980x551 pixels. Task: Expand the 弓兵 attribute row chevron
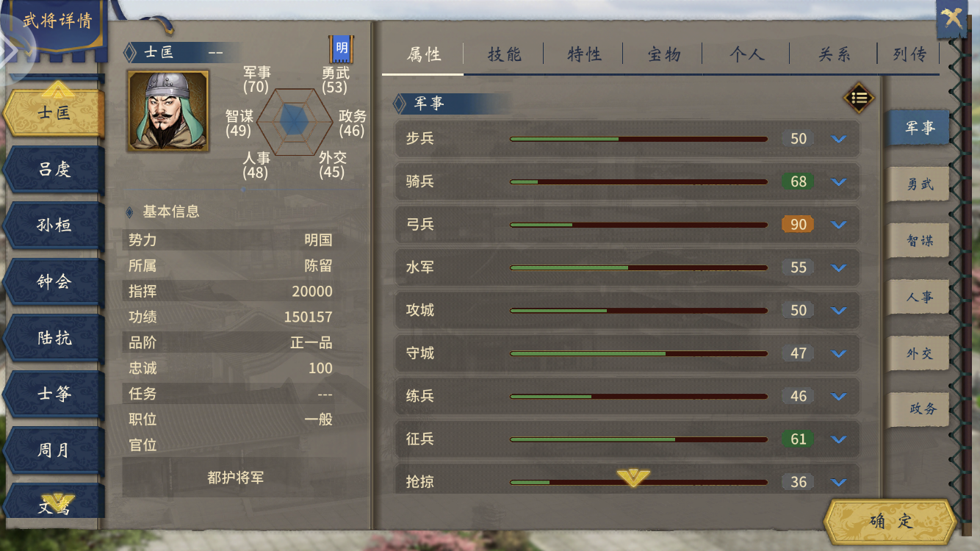[838, 225]
